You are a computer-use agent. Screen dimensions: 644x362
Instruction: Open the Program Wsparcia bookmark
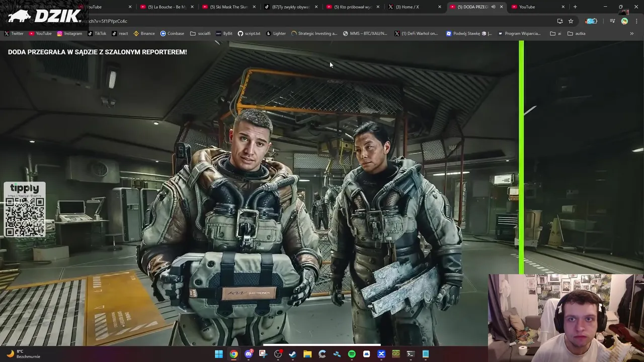click(519, 34)
